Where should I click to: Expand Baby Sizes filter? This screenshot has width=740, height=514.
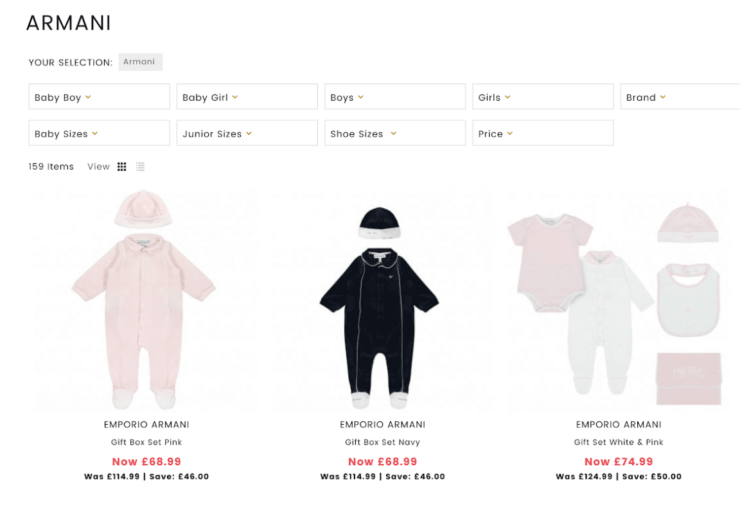(x=99, y=134)
